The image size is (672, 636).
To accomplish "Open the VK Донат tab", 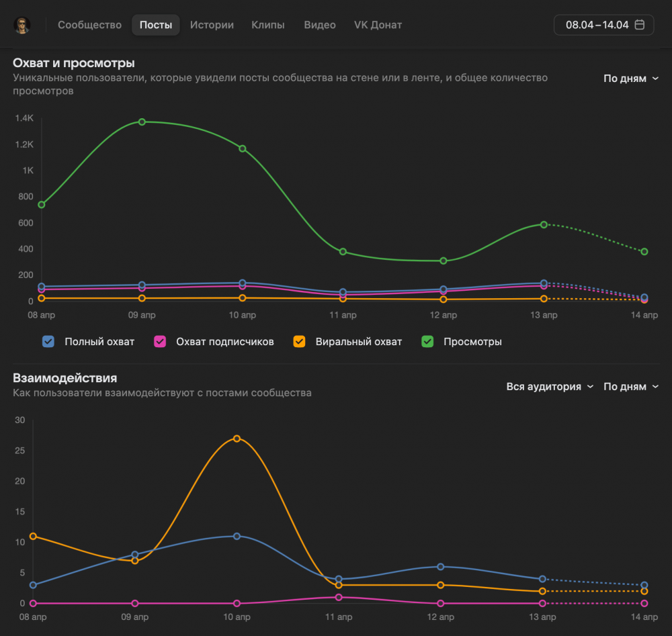I will (378, 25).
